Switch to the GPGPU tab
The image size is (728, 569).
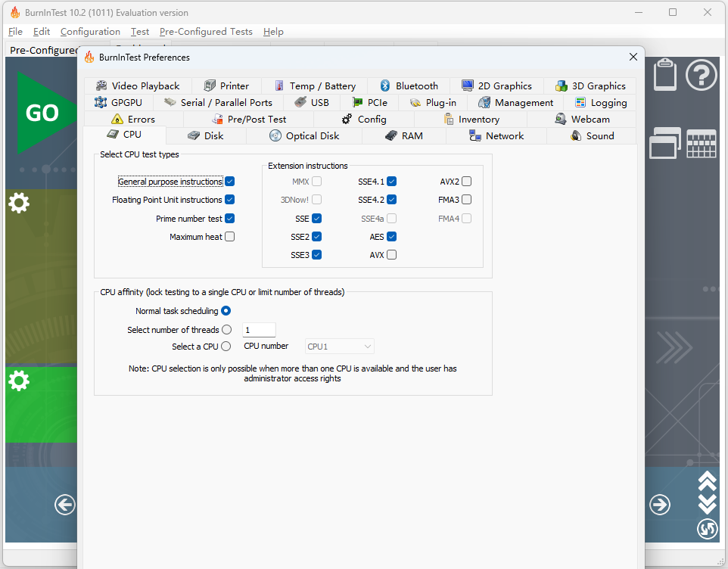point(118,103)
